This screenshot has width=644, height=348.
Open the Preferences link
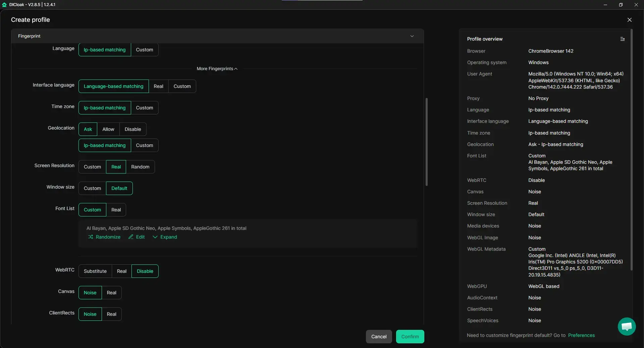tap(581, 335)
